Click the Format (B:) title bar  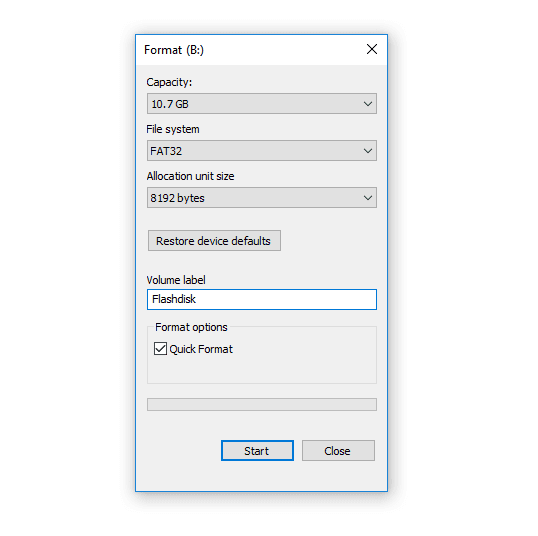coord(250,50)
